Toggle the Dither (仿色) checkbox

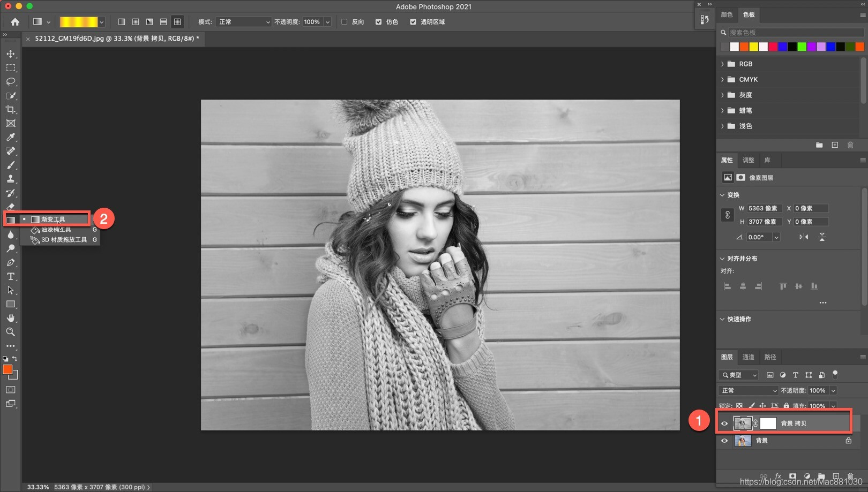tap(379, 22)
